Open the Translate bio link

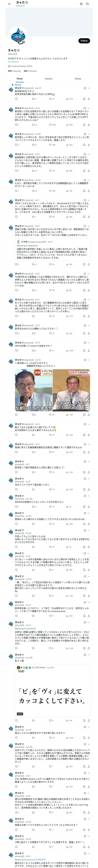[14, 62]
